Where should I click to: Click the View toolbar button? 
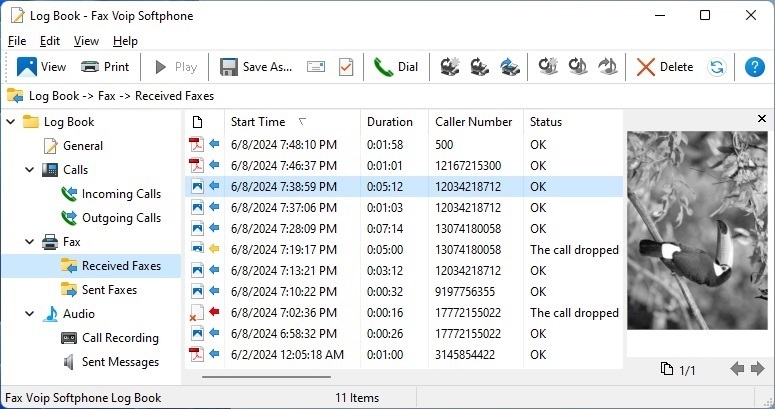coord(41,67)
